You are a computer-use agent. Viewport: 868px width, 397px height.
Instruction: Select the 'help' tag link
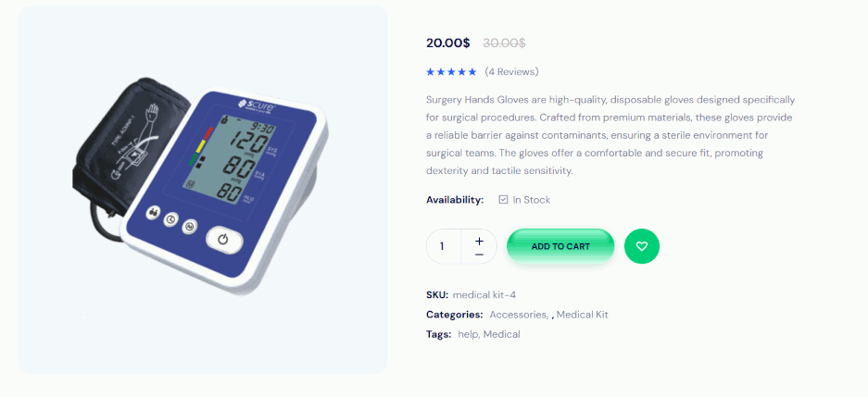(468, 334)
